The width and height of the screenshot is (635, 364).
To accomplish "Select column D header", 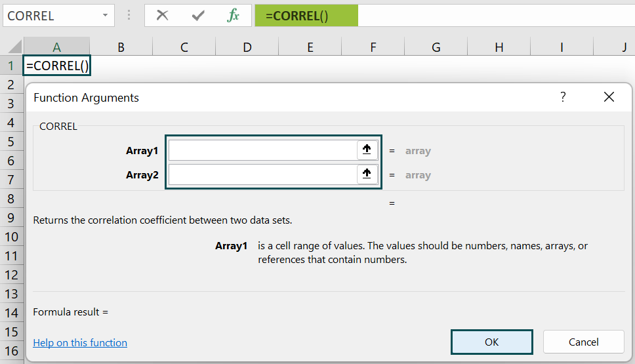I will tap(247, 47).
